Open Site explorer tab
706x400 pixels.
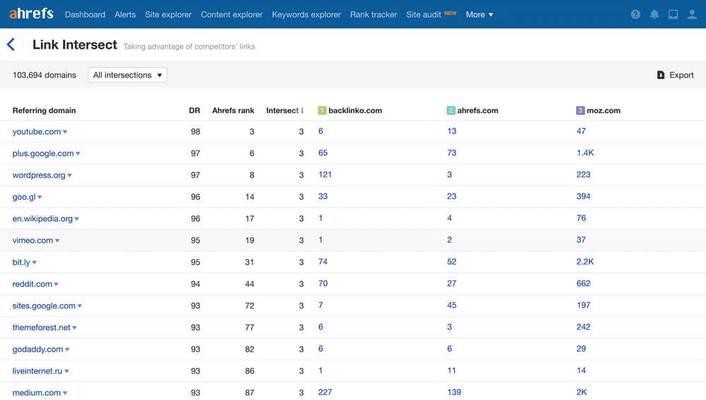tap(168, 14)
